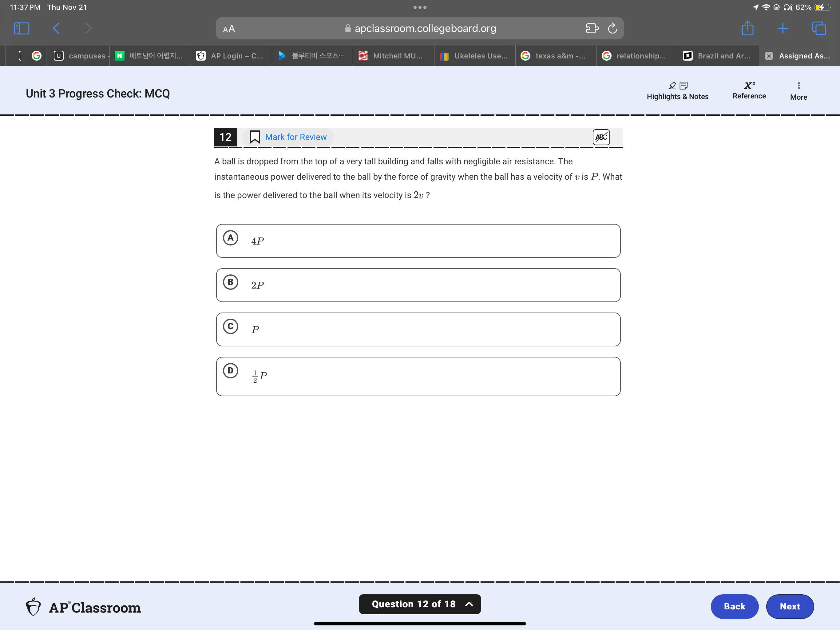Toggle the answer strikethrough ABC icon
840x630 pixels.
(x=601, y=137)
